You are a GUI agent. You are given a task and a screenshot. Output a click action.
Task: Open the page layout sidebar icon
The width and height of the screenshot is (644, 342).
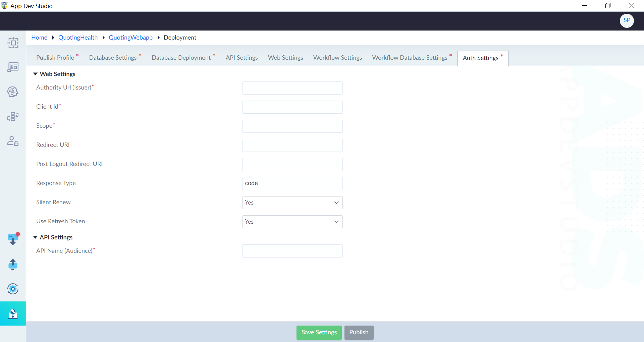click(x=13, y=67)
